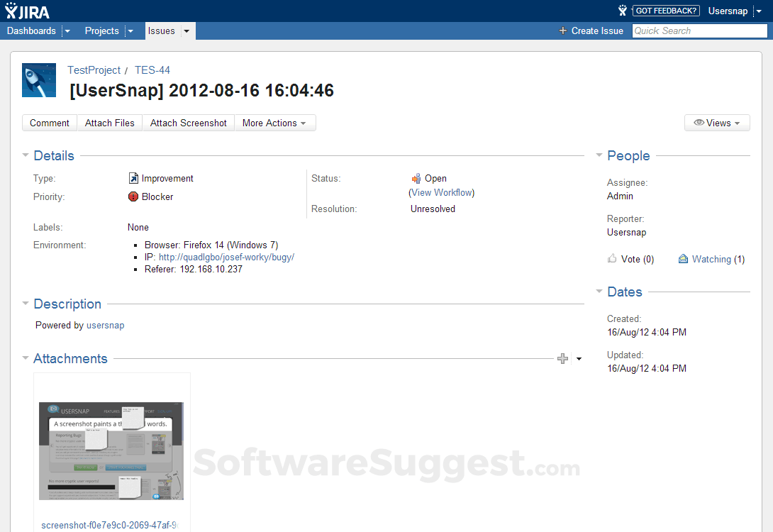This screenshot has height=532, width=773.
Task: Click the red Blocker priority icon
Action: tap(133, 196)
